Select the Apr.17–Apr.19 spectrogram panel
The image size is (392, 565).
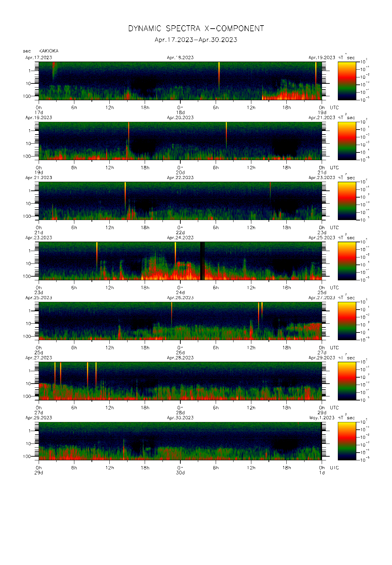[x=180, y=81]
